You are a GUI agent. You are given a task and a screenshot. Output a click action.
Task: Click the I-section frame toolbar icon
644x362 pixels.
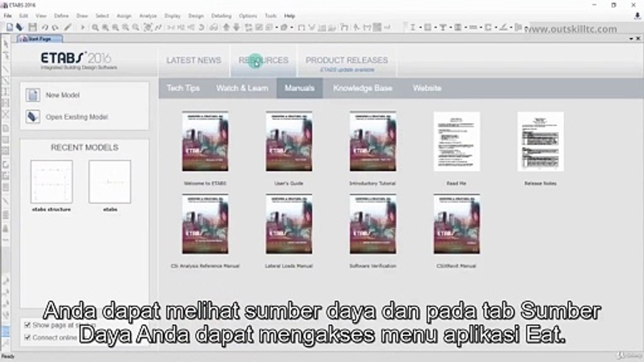[413, 28]
